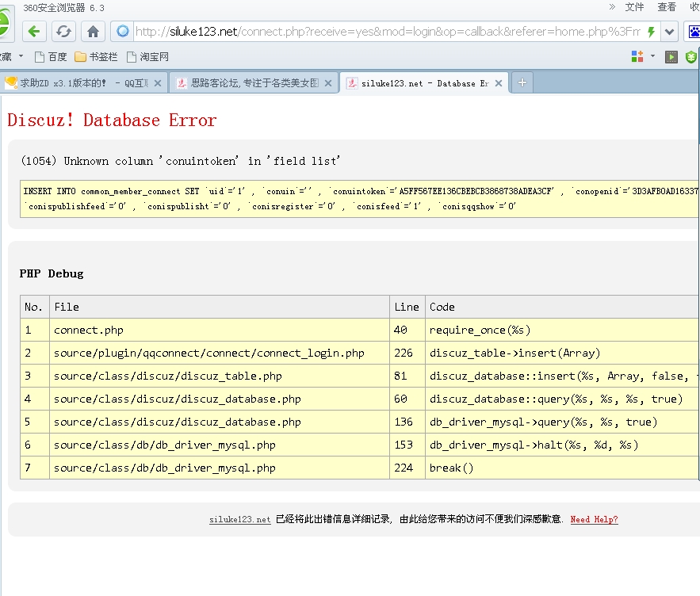The height and width of the screenshot is (596, 700).
Task: Click the green lightning speed-mode icon
Action: click(651, 32)
